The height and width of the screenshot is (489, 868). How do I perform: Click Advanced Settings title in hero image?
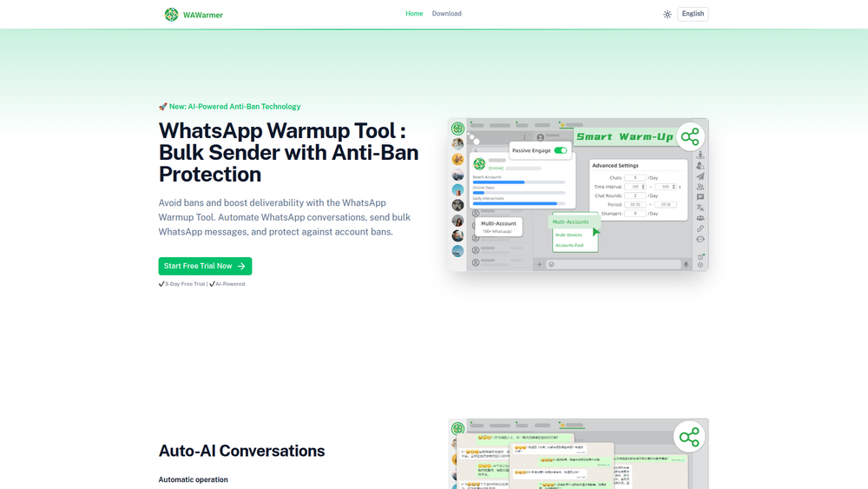pyautogui.click(x=615, y=166)
